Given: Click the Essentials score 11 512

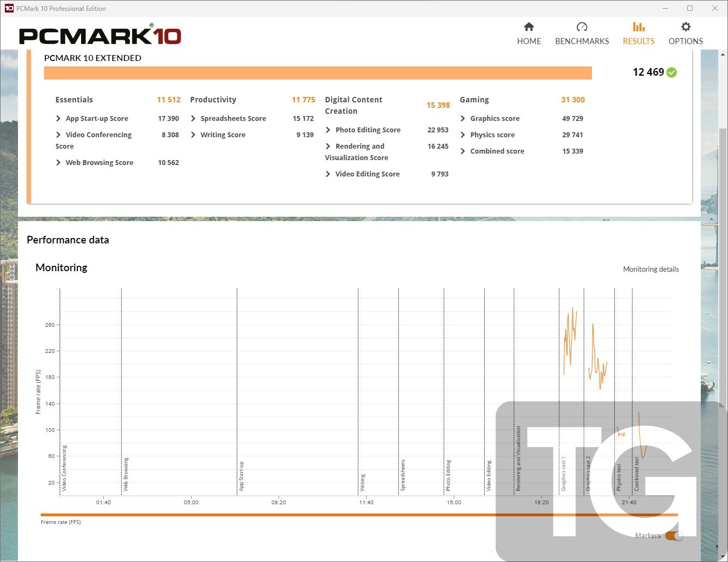Looking at the screenshot, I should (169, 100).
